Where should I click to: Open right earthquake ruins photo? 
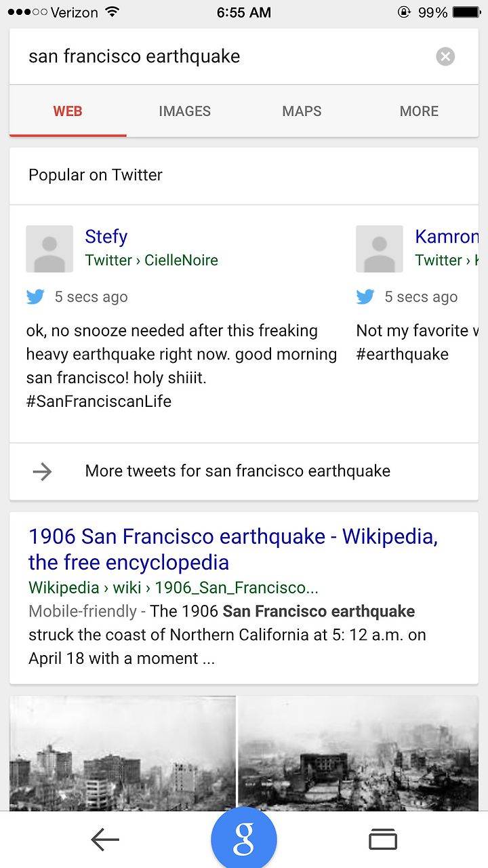click(359, 753)
